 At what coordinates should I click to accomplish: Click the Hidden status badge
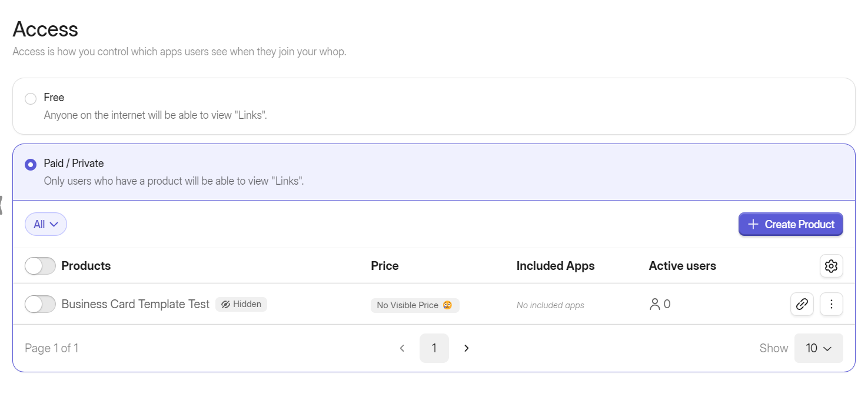(241, 304)
